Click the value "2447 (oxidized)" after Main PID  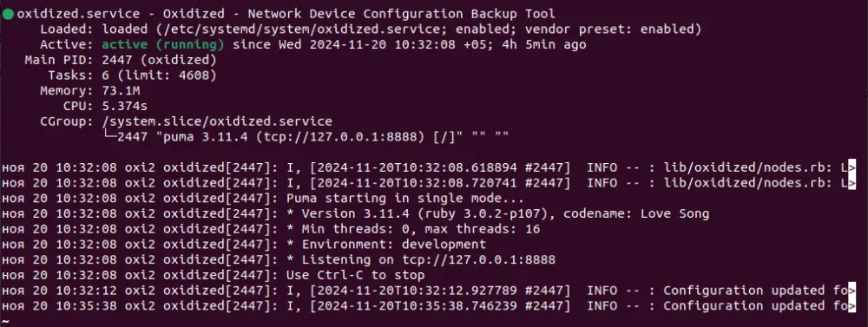(159, 60)
